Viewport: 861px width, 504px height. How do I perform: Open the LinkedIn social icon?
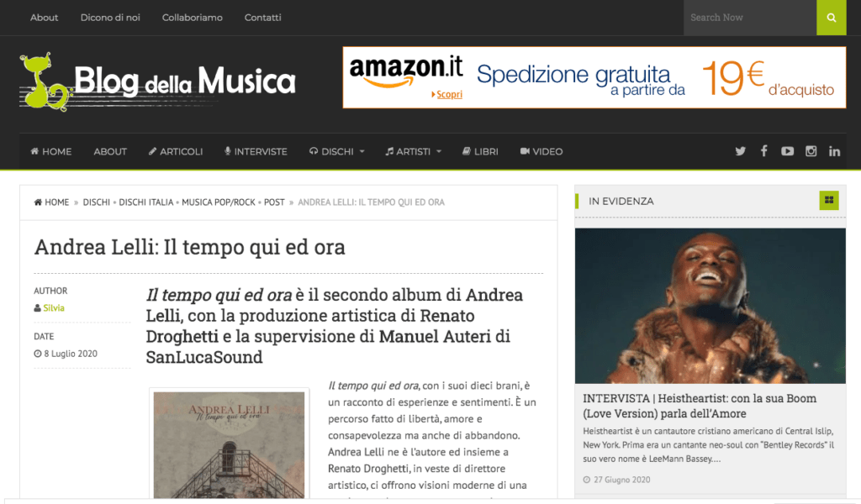click(834, 151)
